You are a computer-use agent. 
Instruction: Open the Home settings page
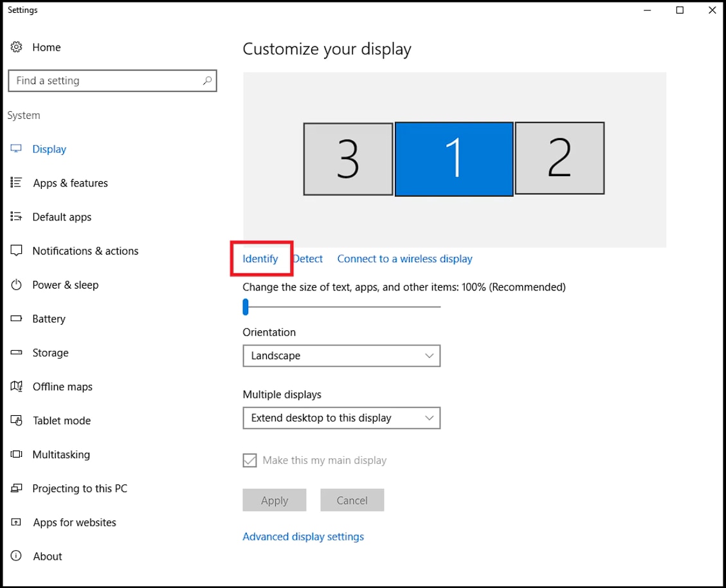coord(46,47)
